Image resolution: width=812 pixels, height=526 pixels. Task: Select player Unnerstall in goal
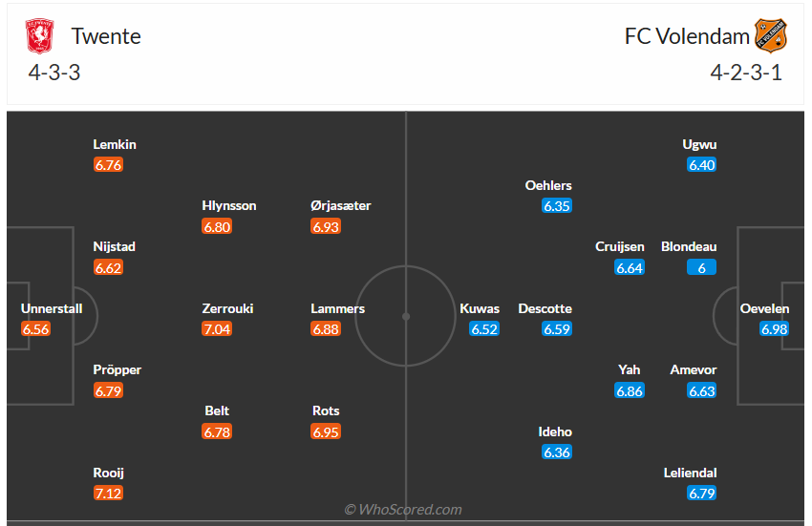coord(52,308)
